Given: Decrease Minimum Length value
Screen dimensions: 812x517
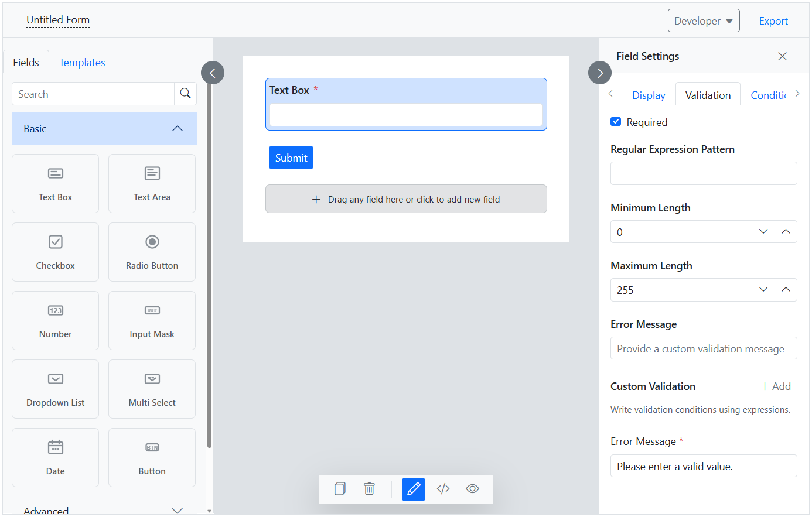Looking at the screenshot, I should coord(763,232).
